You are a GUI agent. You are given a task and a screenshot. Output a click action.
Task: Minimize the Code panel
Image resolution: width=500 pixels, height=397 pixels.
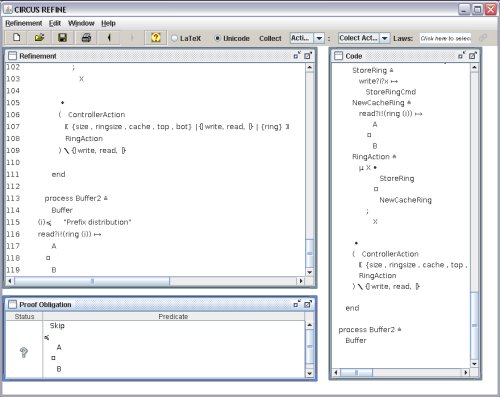pos(461,55)
